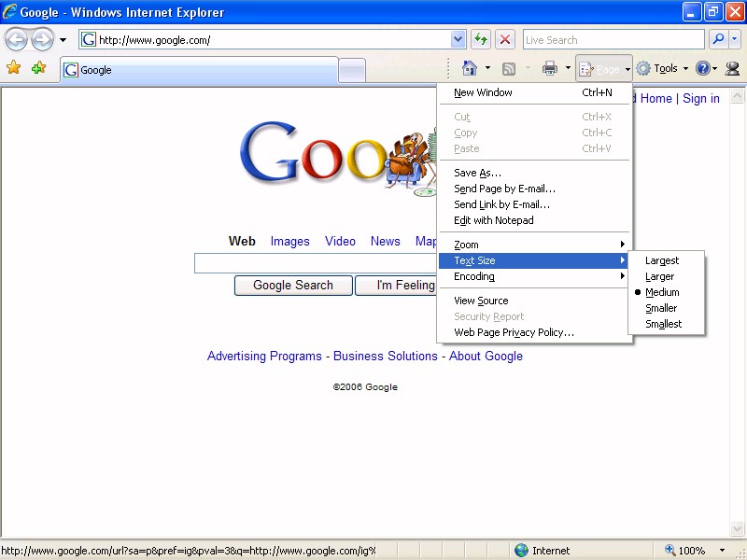Open the Business Solutions link
This screenshot has width=747, height=560.
point(386,357)
